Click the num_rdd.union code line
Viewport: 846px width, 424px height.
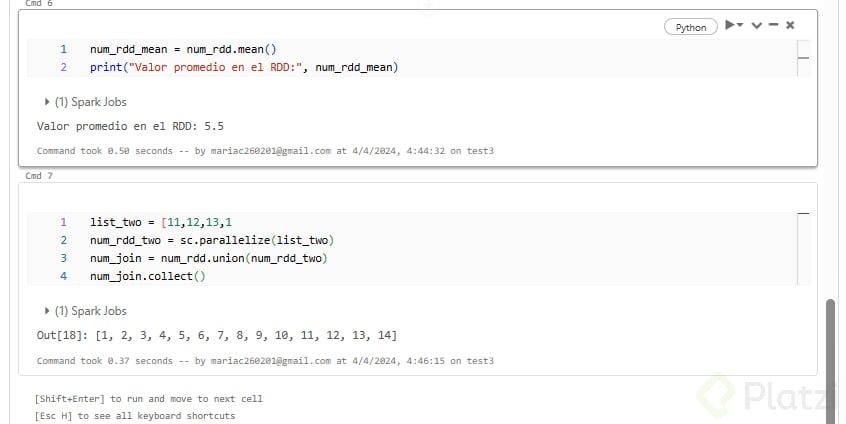coord(208,258)
